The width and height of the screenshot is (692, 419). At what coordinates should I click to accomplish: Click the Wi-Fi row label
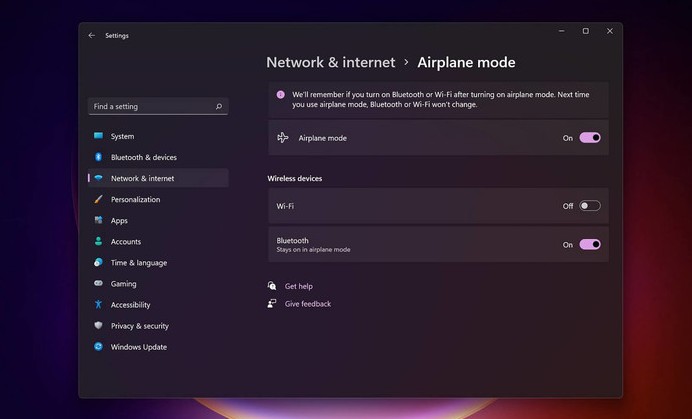tap(285, 206)
